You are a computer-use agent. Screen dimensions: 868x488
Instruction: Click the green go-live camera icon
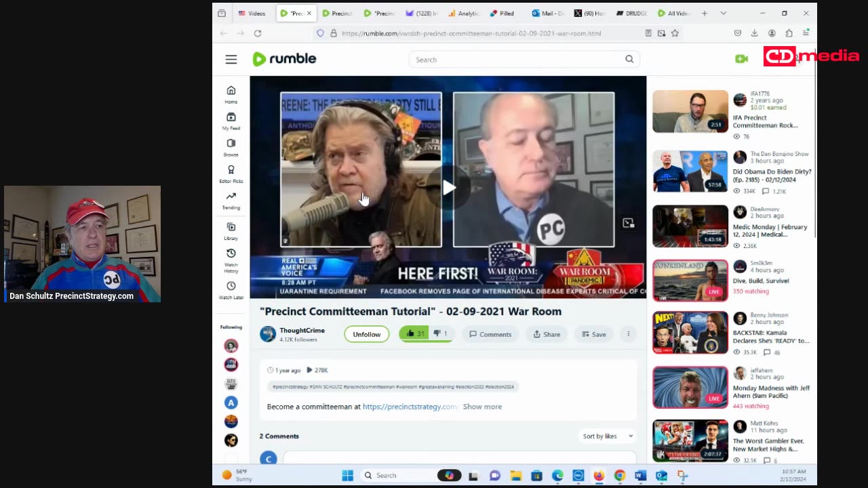(x=741, y=59)
